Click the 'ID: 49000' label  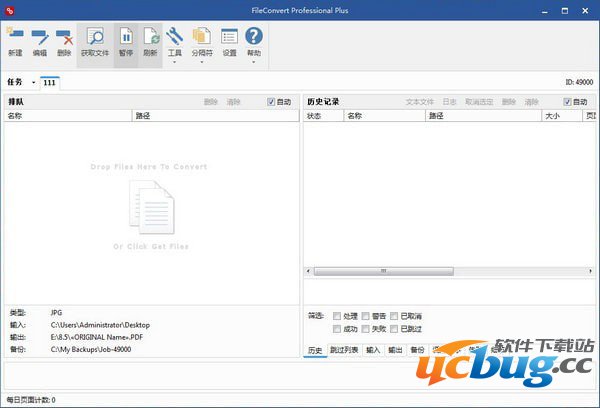point(579,82)
